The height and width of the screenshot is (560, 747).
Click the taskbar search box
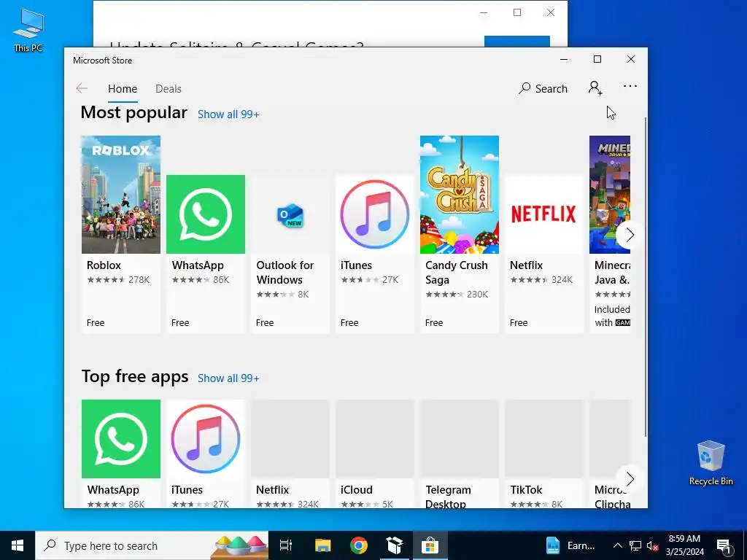coord(152,545)
